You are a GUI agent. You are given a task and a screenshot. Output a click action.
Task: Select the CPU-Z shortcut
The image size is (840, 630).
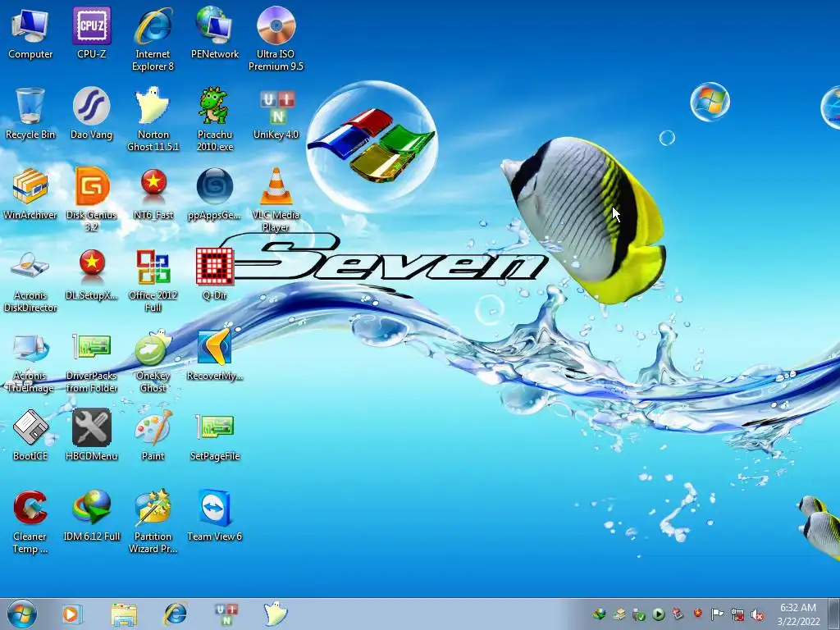coord(92,34)
